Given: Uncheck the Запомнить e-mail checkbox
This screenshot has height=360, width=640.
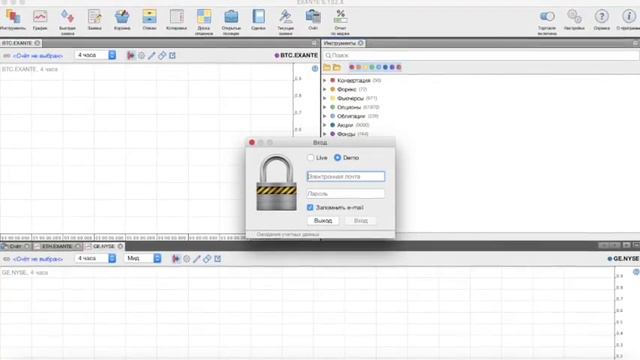Looking at the screenshot, I should tap(310, 207).
